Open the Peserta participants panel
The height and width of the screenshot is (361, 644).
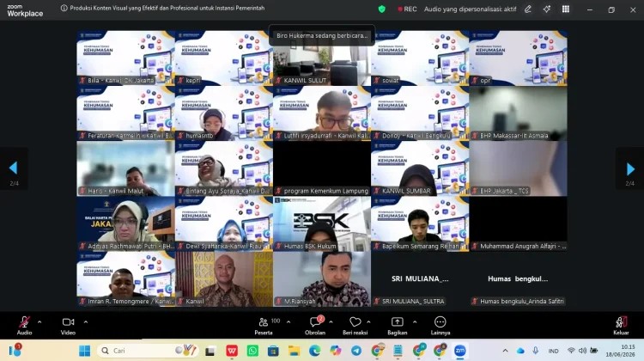[264, 325]
